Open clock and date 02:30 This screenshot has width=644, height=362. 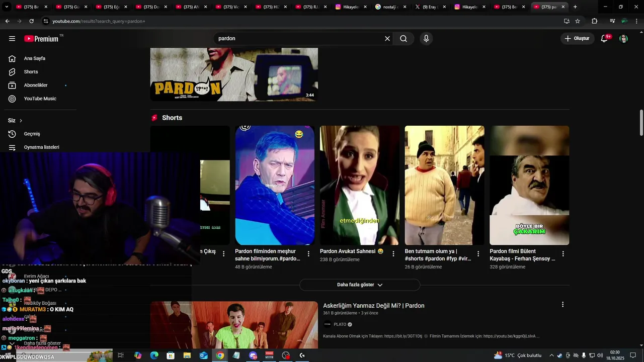click(615, 355)
